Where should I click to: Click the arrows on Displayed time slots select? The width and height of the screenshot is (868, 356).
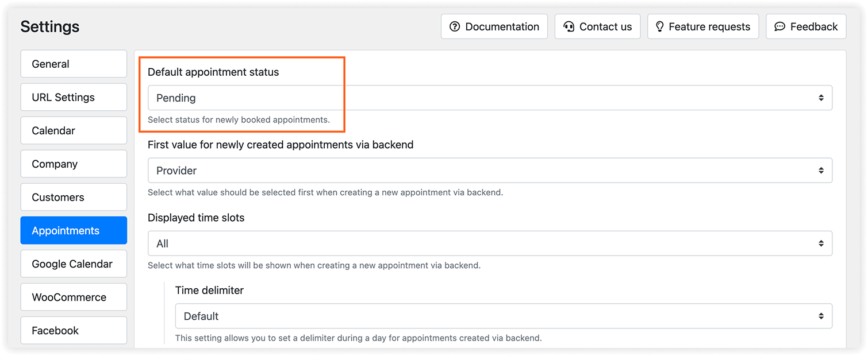coord(821,243)
